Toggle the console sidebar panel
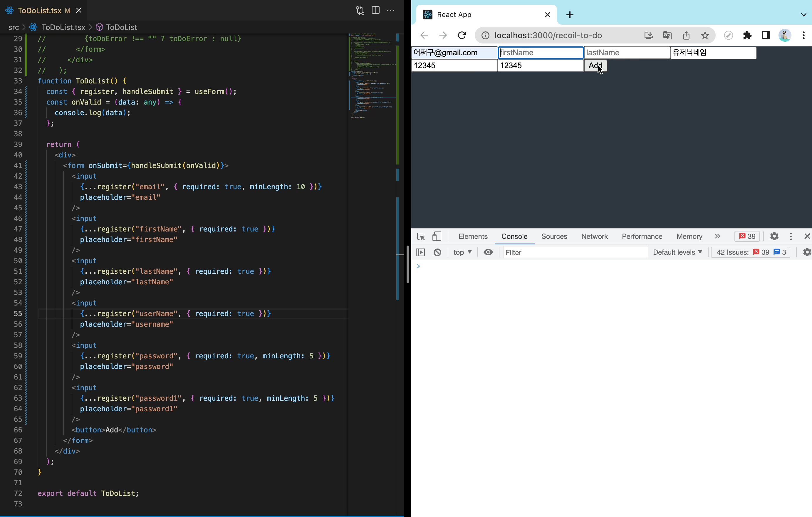 (420, 252)
